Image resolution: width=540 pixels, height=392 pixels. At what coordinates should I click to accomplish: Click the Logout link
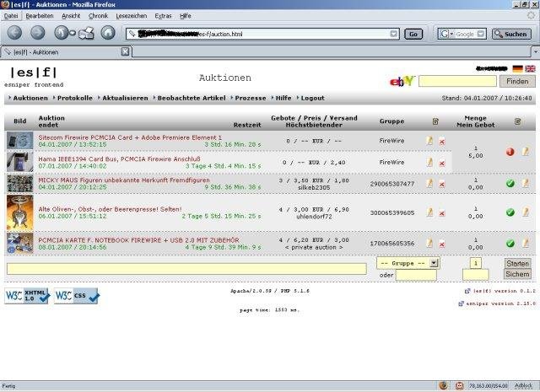click(x=313, y=98)
